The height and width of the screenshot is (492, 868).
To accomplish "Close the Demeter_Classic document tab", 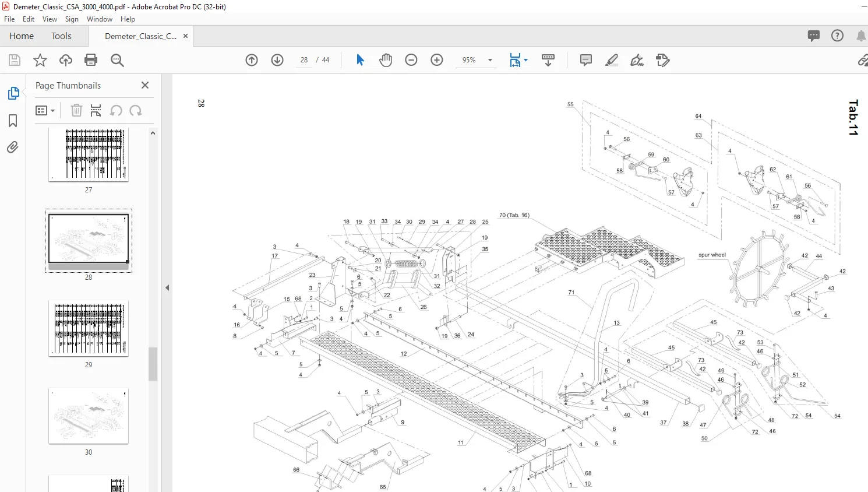I will pyautogui.click(x=185, y=36).
